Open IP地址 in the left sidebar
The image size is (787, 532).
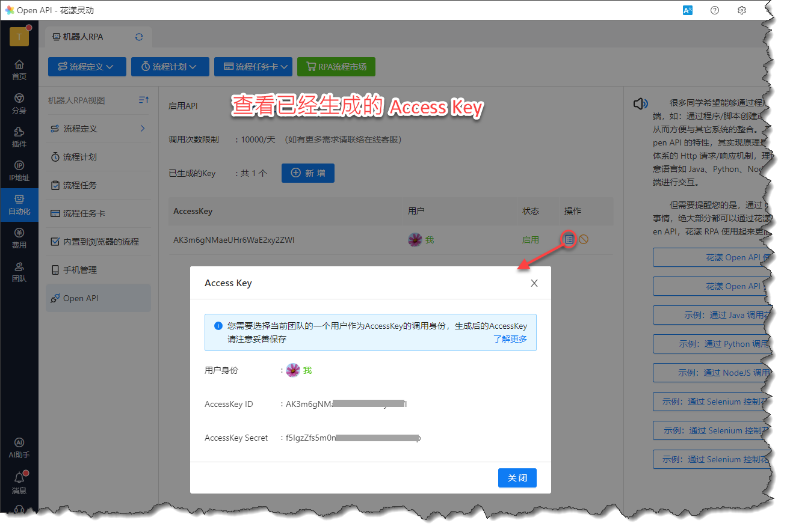pos(19,171)
